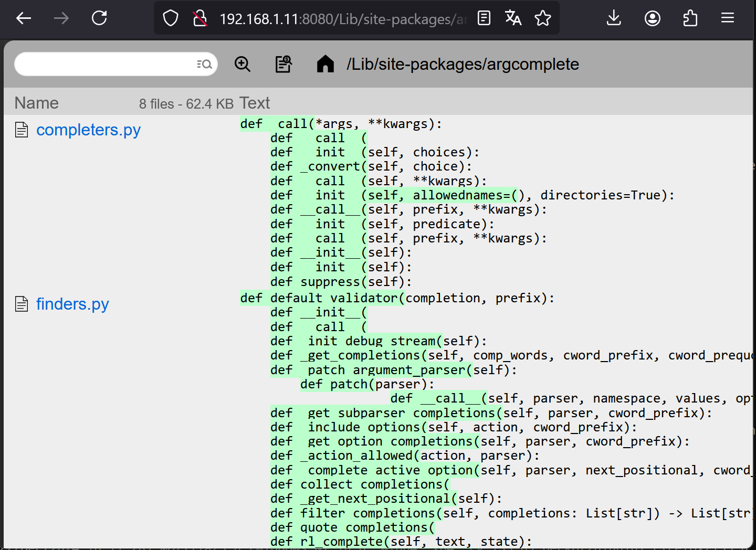The height and width of the screenshot is (550, 756).
Task: Click 'def patch argument_parser(self):' line
Action: click(394, 370)
